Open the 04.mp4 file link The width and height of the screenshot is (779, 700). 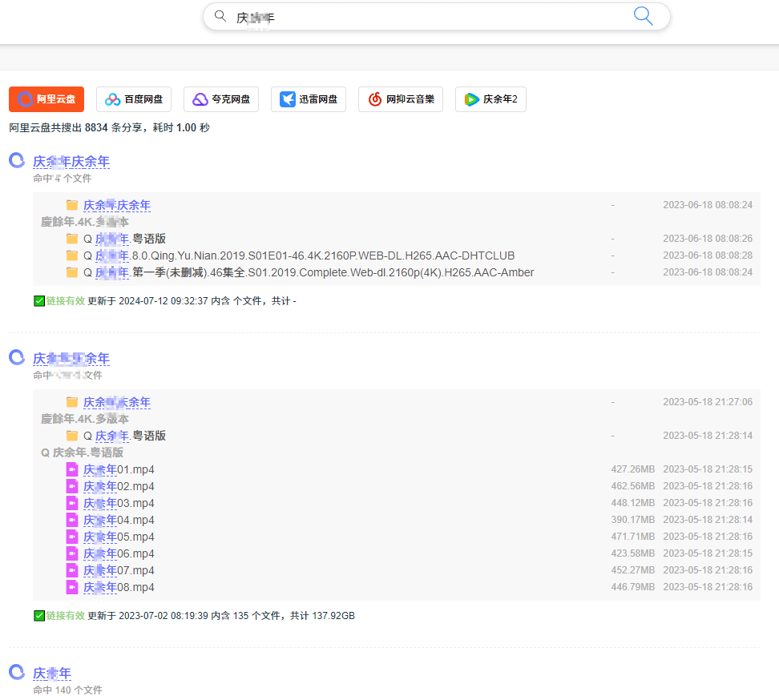point(119,520)
